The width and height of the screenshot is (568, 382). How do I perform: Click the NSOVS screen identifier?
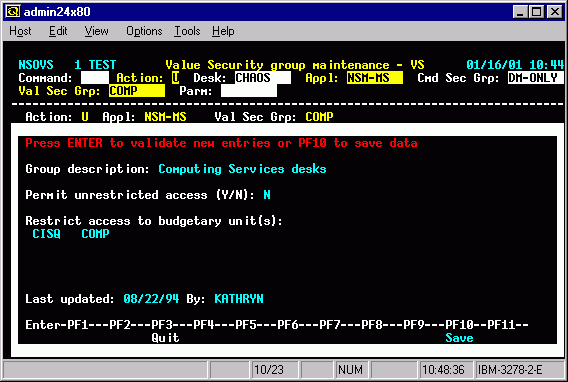[36, 65]
